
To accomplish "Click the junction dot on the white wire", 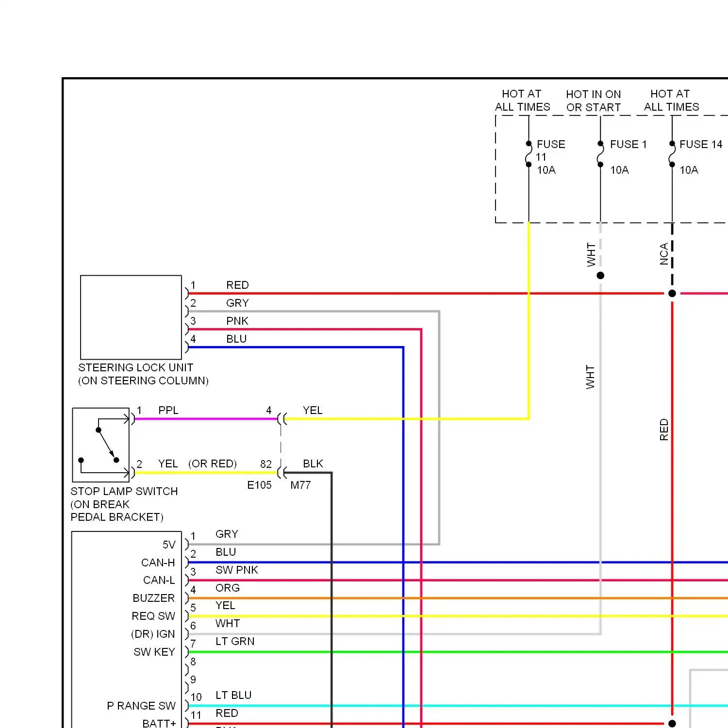I will point(600,275).
